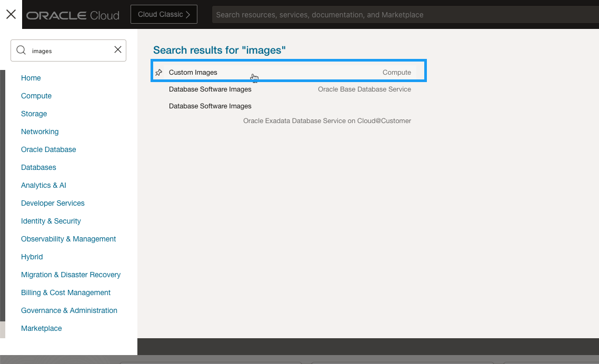Screen dimensions: 599x364
Task: Open the Marketplace menu entry
Action: [41, 328]
